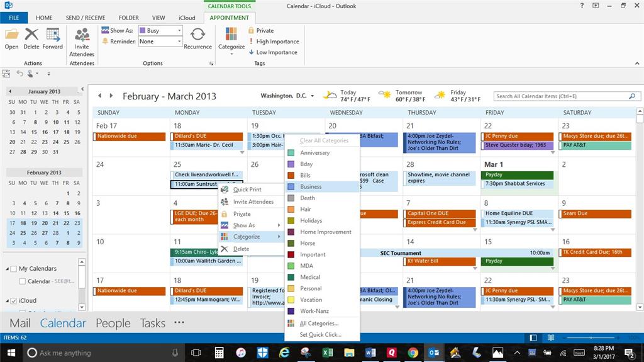This screenshot has height=362, width=644.
Task: Open Washington, D.C. weather location dropdown
Action: 313,96
